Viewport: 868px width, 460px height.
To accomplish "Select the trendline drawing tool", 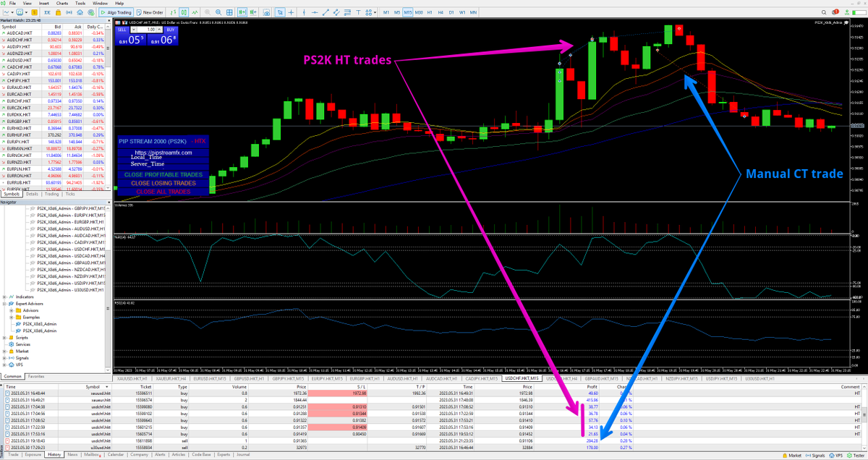I will click(x=325, y=12).
